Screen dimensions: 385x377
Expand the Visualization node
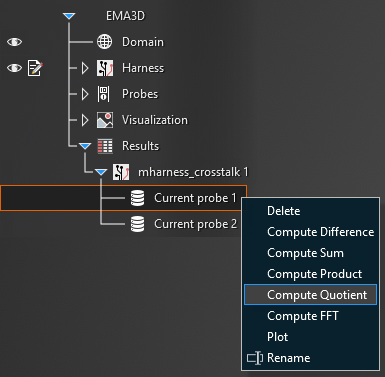coord(85,120)
